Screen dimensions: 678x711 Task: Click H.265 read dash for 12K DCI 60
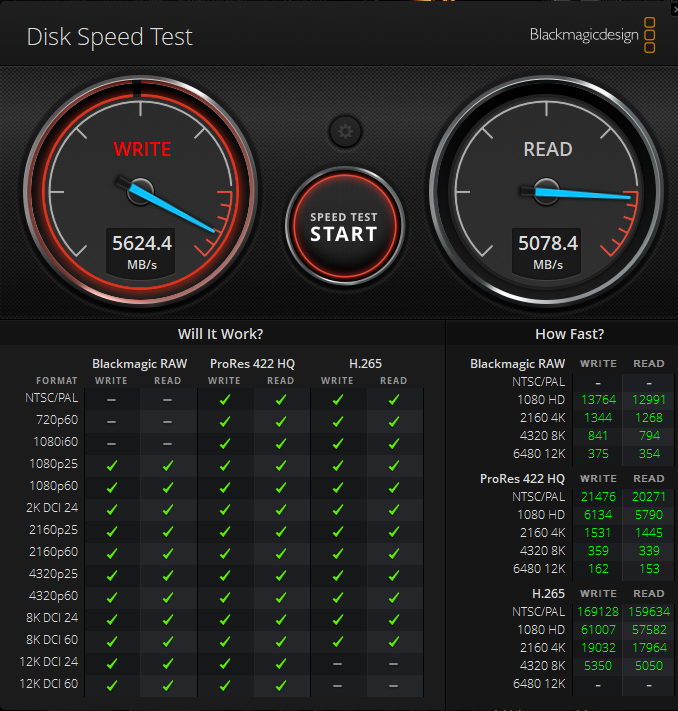(x=394, y=686)
